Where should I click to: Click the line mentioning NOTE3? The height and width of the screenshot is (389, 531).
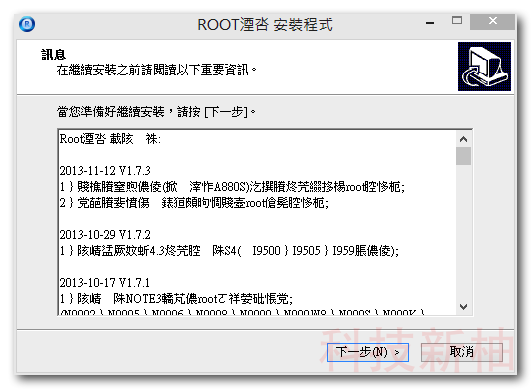(x=176, y=299)
